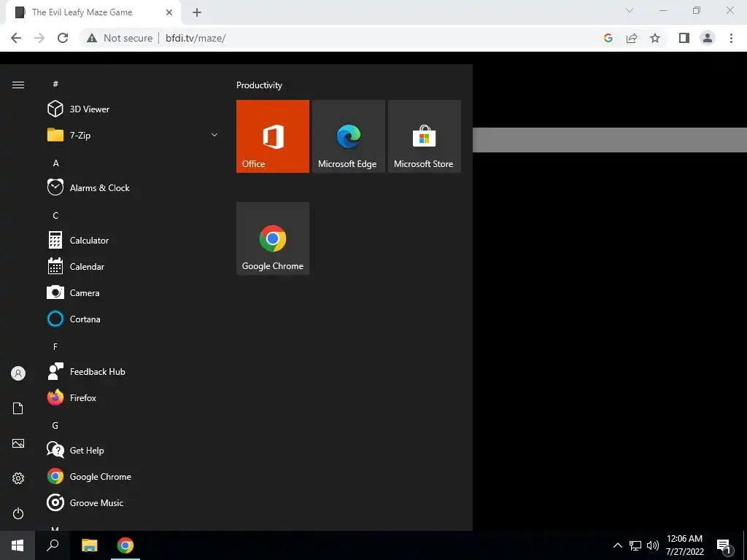Viewport: 747px width, 560px height.
Task: Show hidden system tray icons
Action: point(617,545)
